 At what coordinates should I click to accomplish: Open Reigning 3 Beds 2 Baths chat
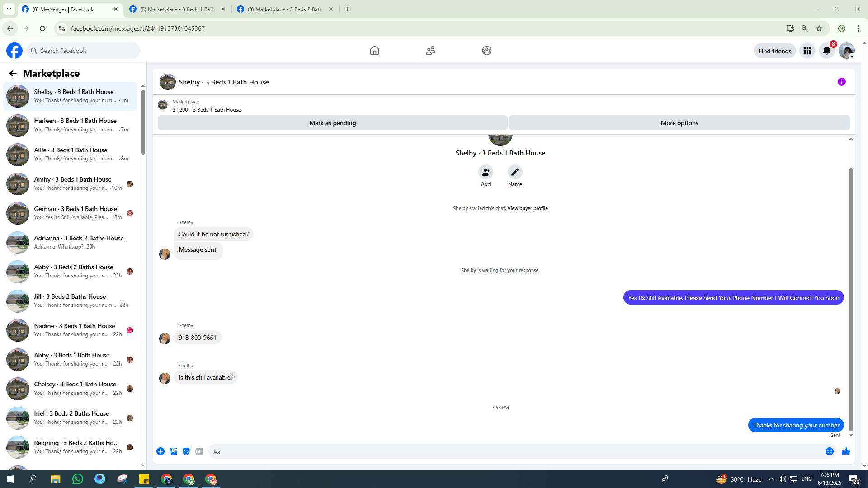pyautogui.click(x=70, y=447)
